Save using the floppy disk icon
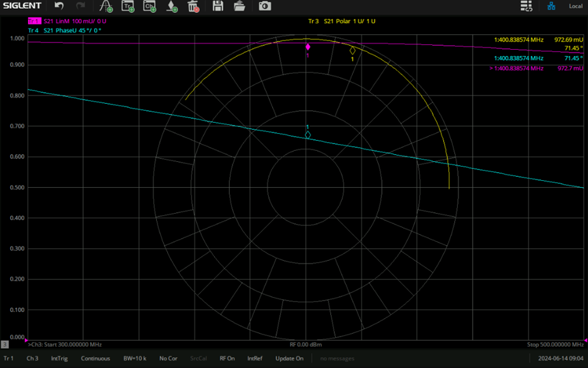Screen dimensions: 588x368 [218, 6]
